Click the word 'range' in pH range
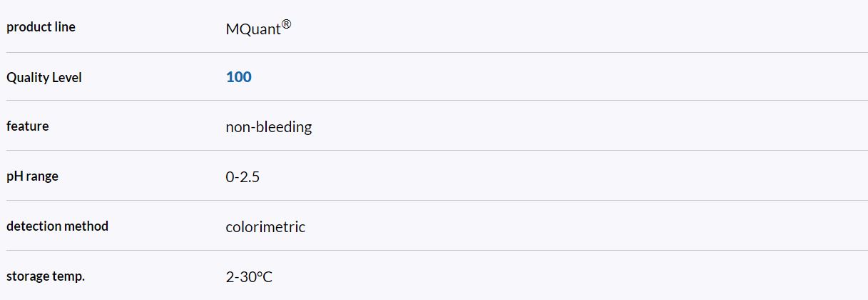The width and height of the screenshot is (868, 300). [x=42, y=176]
